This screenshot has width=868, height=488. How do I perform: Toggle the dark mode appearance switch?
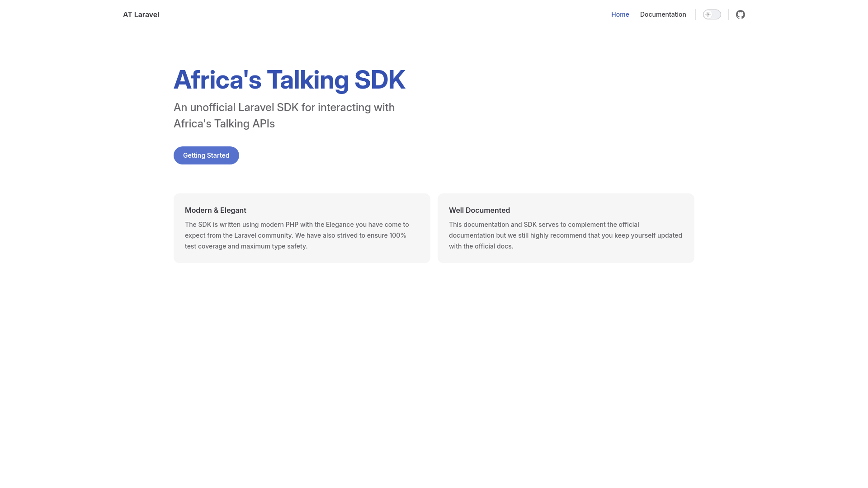[x=712, y=14]
